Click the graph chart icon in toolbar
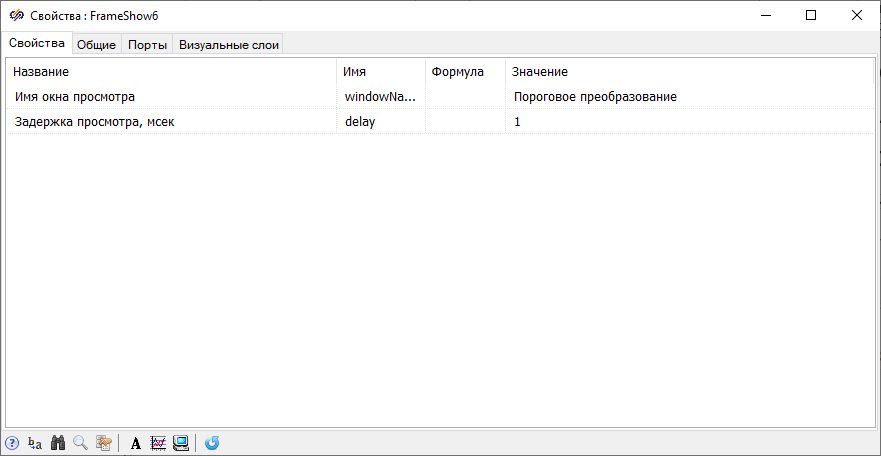Viewport: 881px width, 456px height. coord(158,443)
